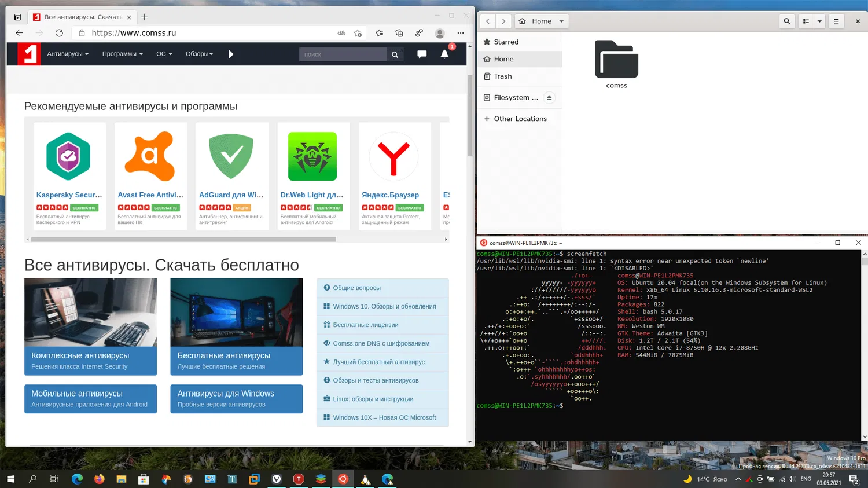Open the Мобильные антивирусы category tile
This screenshot has height=488, width=868.
point(90,399)
